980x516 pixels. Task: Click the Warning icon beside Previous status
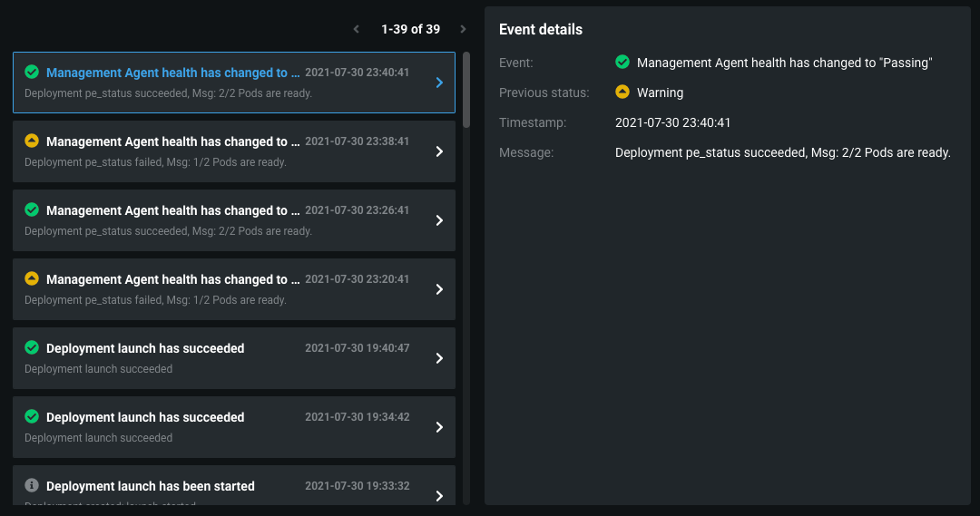(x=622, y=92)
